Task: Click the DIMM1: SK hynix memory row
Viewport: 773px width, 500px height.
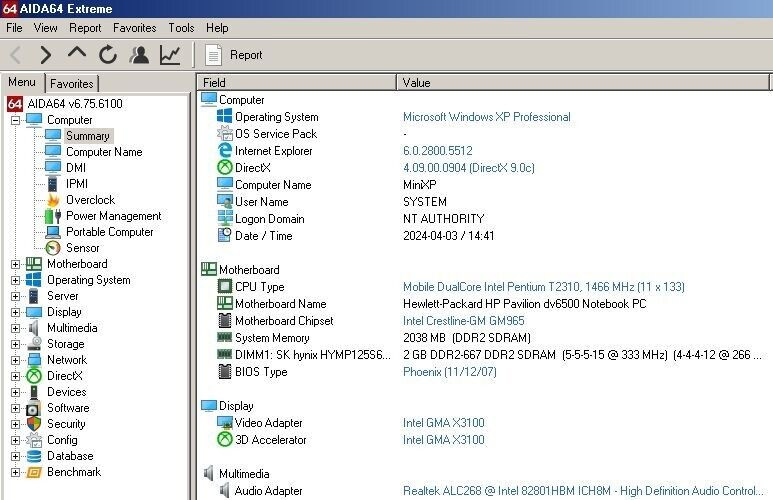Action: pyautogui.click(x=482, y=355)
